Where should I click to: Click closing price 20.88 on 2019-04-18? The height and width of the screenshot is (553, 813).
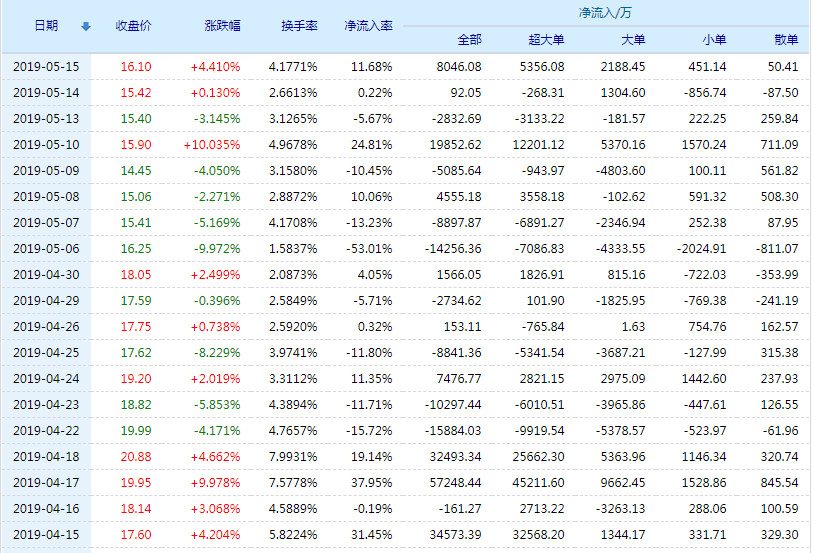click(x=135, y=457)
